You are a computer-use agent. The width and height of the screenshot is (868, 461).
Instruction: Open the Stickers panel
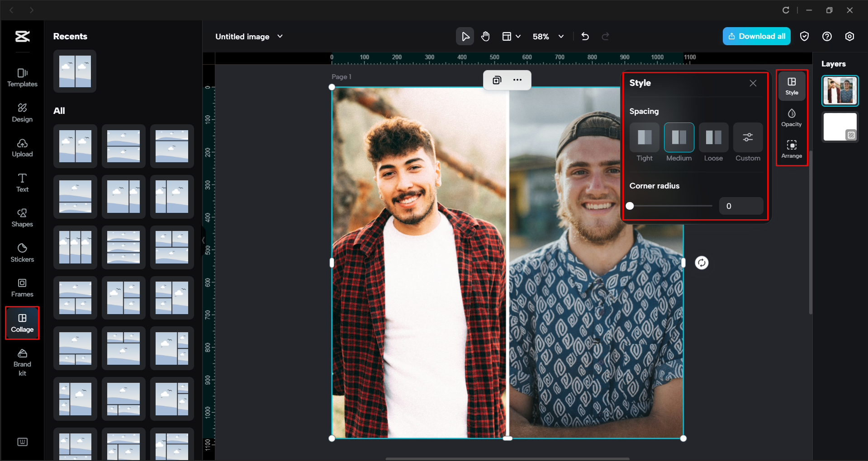coord(22,252)
